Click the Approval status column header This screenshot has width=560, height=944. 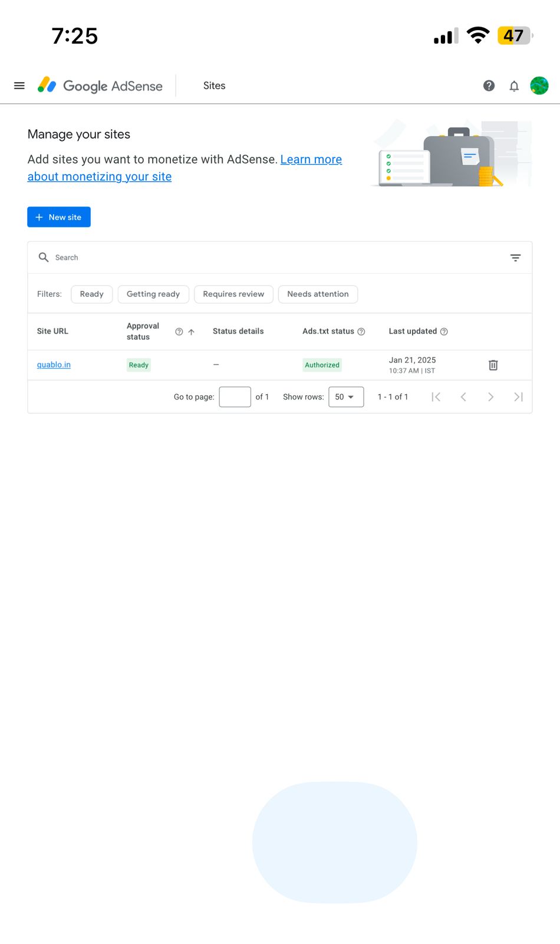(x=143, y=331)
